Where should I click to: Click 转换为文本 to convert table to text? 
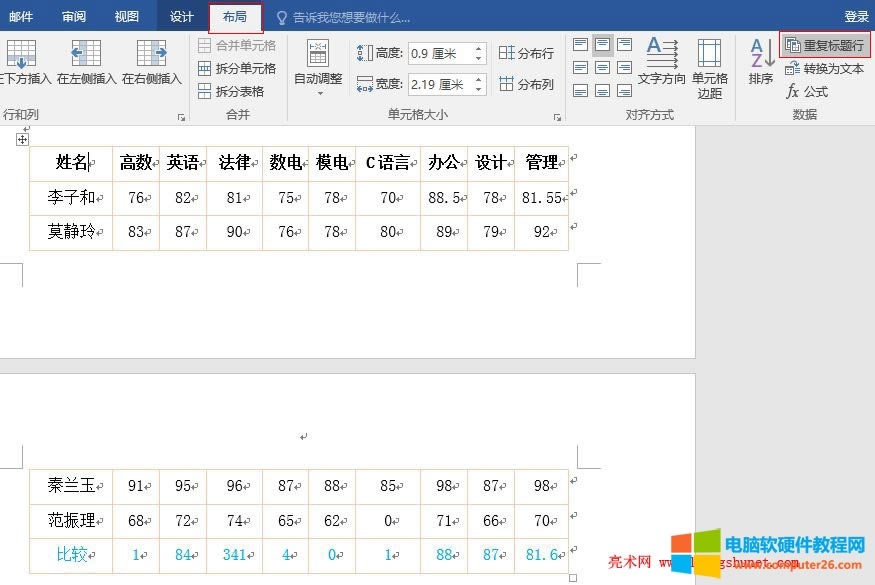822,68
